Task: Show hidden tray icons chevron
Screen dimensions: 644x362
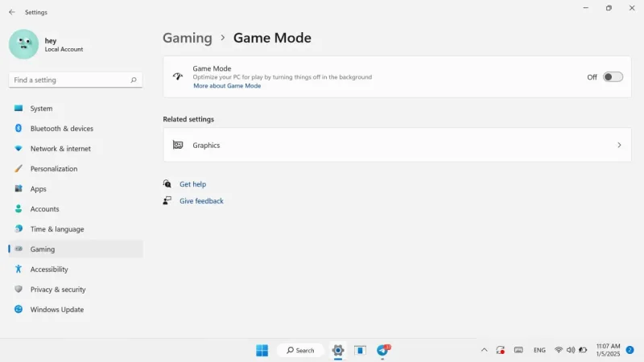Action: (x=485, y=350)
